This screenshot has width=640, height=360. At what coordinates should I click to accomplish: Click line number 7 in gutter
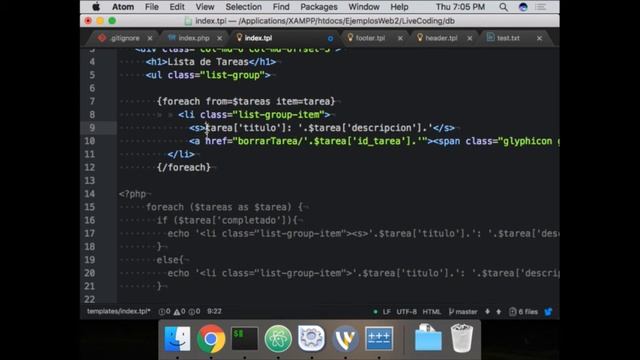click(x=92, y=101)
